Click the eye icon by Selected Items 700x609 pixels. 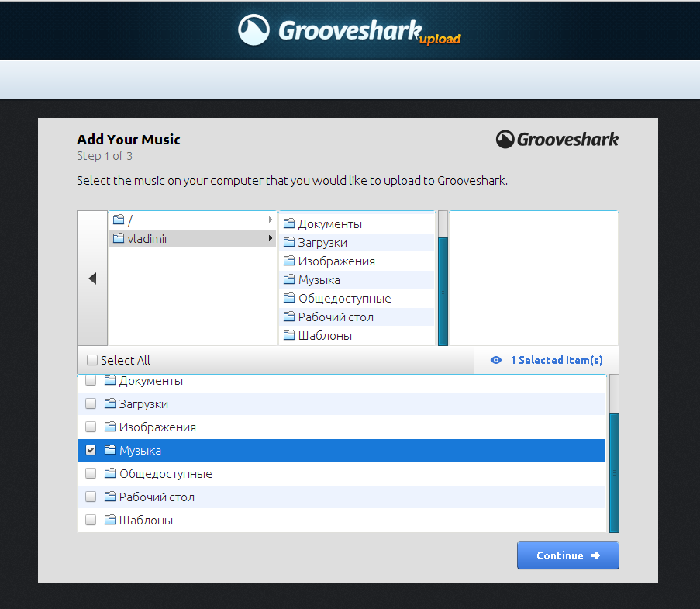click(x=496, y=360)
